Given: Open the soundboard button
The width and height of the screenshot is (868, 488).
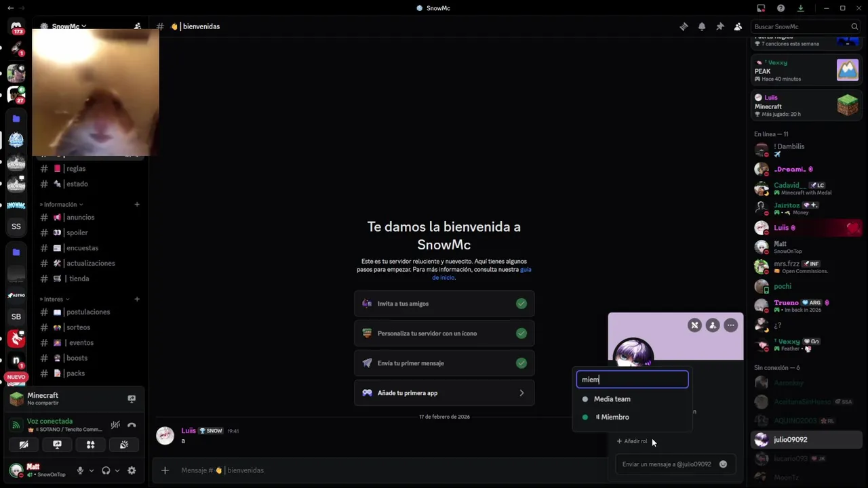Looking at the screenshot, I should [x=124, y=445].
